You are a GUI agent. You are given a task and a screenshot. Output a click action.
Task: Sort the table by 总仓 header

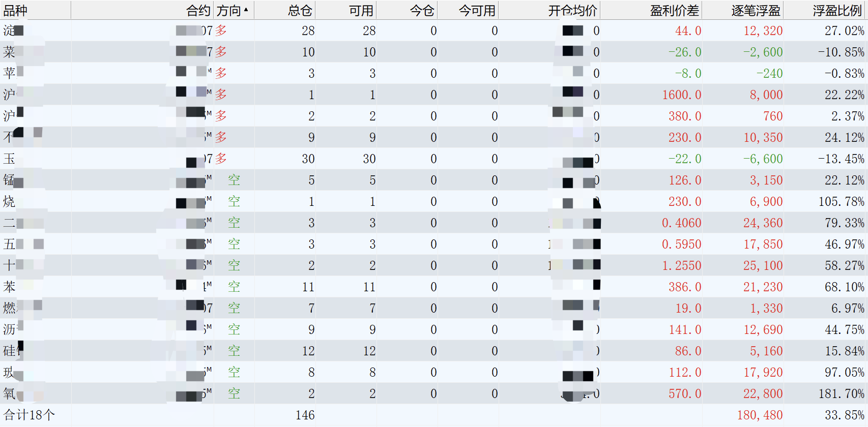pos(300,10)
